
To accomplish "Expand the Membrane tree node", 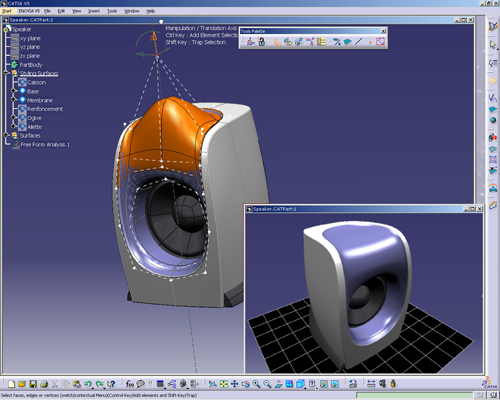I will point(13,99).
